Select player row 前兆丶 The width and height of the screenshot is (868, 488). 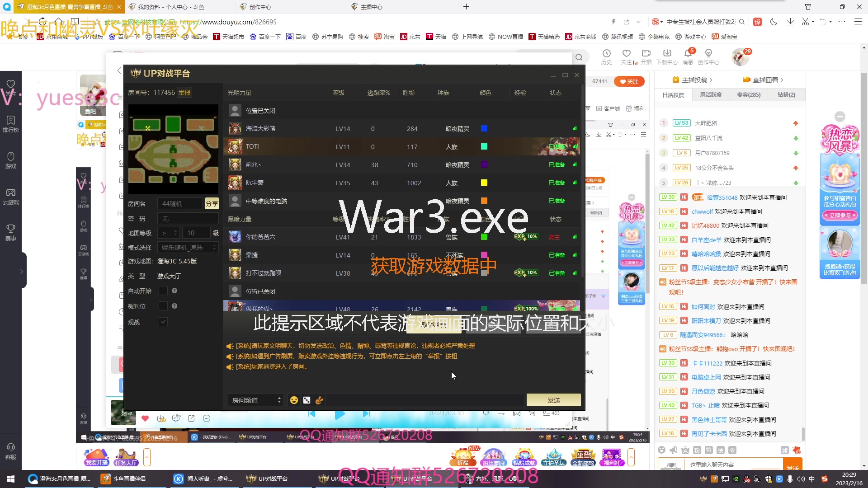pos(402,165)
